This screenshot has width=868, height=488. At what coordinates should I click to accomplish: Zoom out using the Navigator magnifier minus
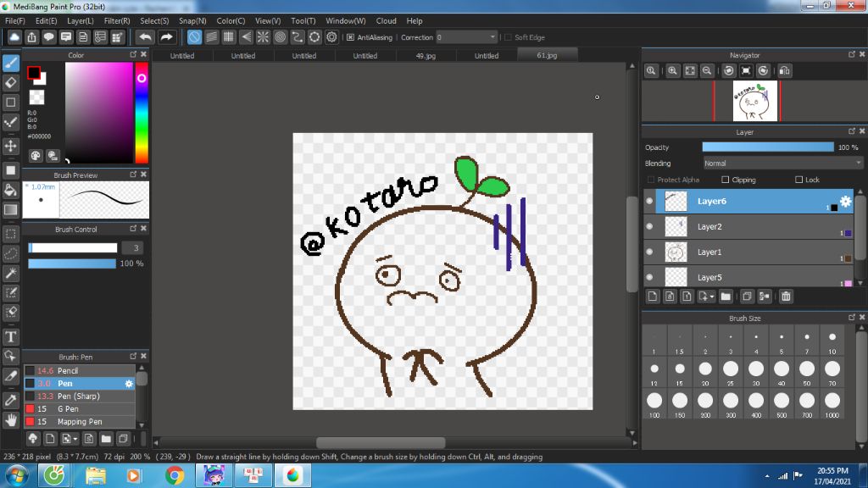pyautogui.click(x=707, y=71)
